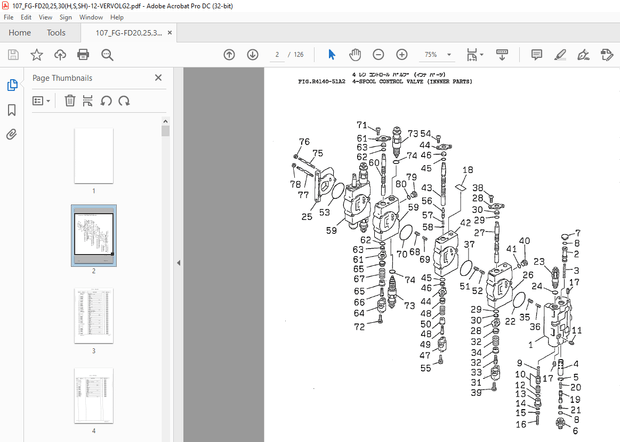
Task: Open the Fill & Sign tool
Action: tap(583, 55)
